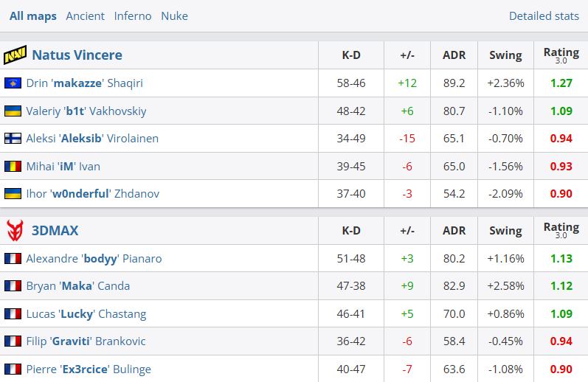The width and height of the screenshot is (588, 382).
Task: Click the 3DMAX red devil logo
Action: tap(15, 230)
